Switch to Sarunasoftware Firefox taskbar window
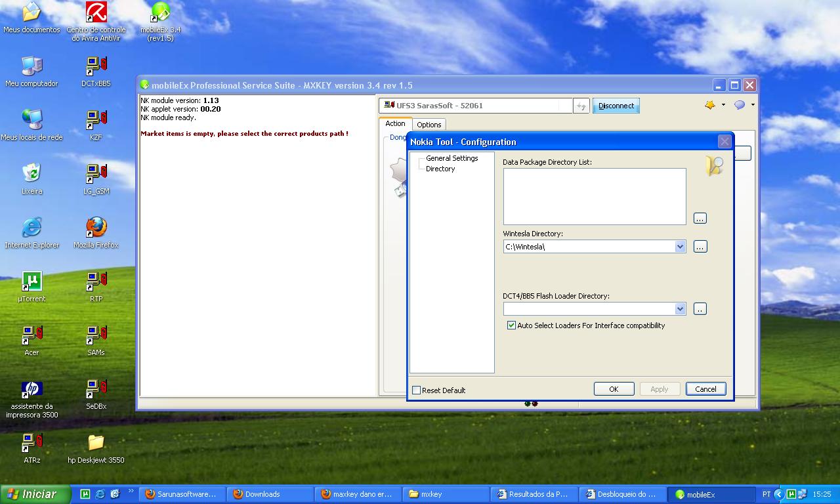840x504 pixels. pyautogui.click(x=183, y=494)
